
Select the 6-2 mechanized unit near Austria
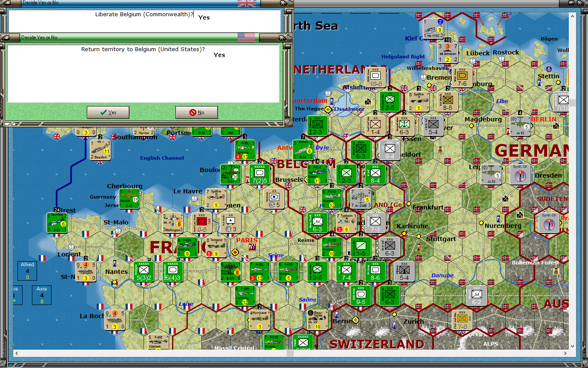(x=476, y=296)
